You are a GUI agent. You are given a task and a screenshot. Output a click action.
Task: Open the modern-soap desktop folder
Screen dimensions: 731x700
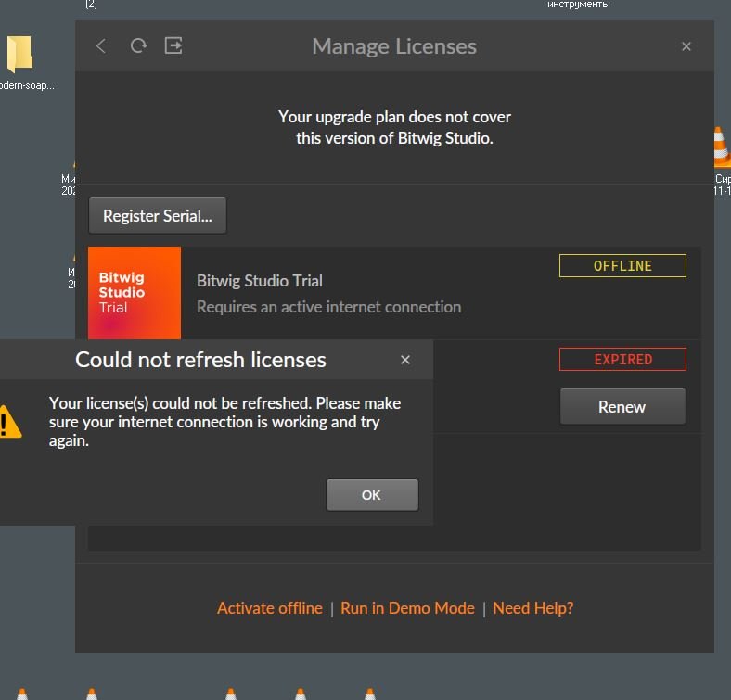tap(19, 63)
